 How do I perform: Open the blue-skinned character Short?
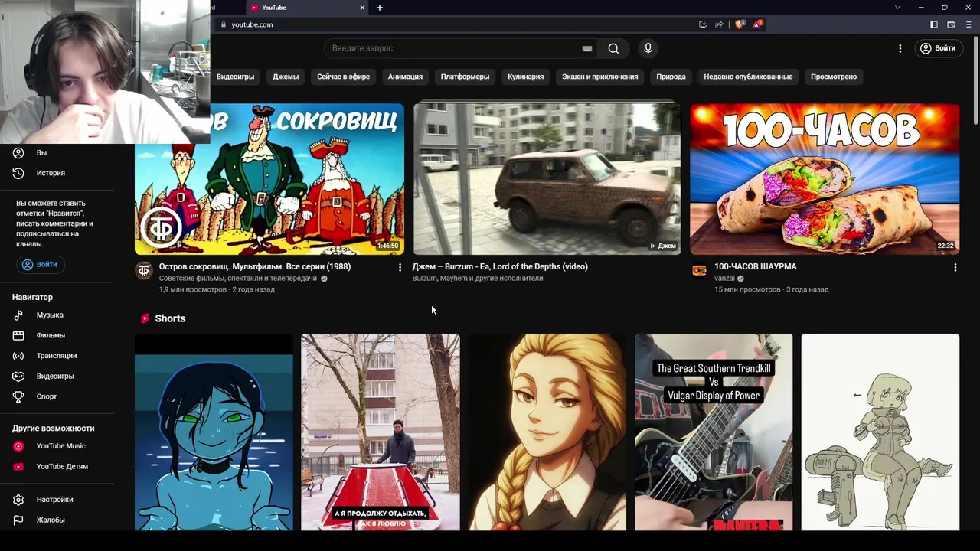214,432
